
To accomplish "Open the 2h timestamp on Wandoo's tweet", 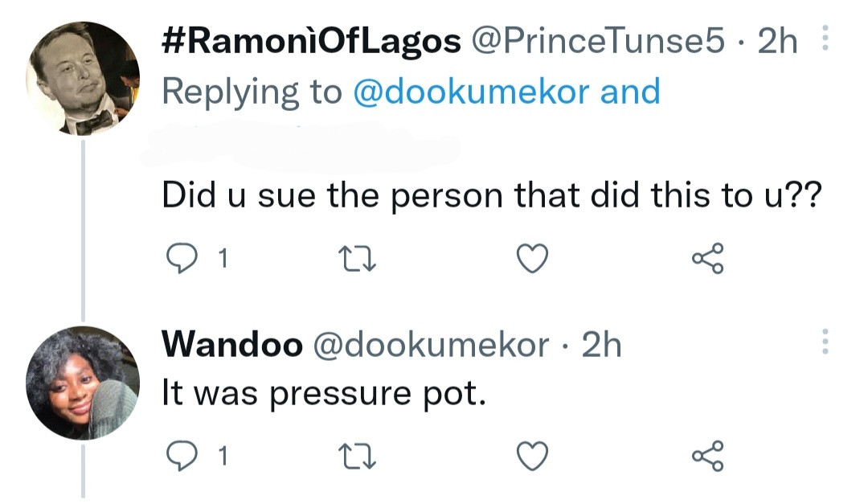I will [601, 345].
